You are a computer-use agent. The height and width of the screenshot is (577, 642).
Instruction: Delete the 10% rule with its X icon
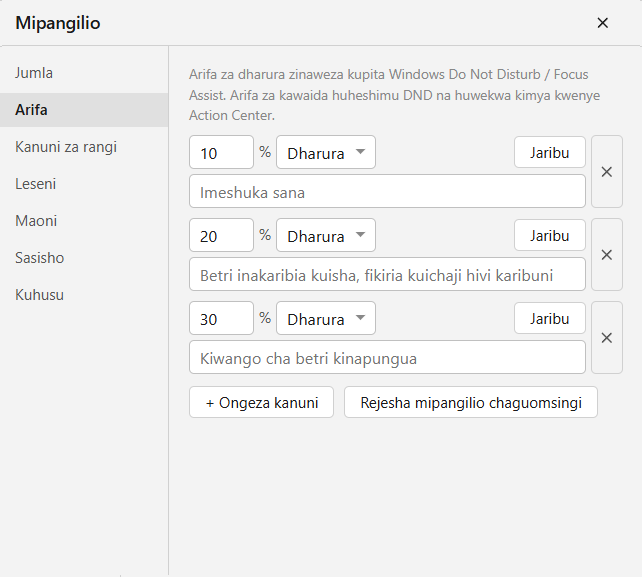(607, 172)
